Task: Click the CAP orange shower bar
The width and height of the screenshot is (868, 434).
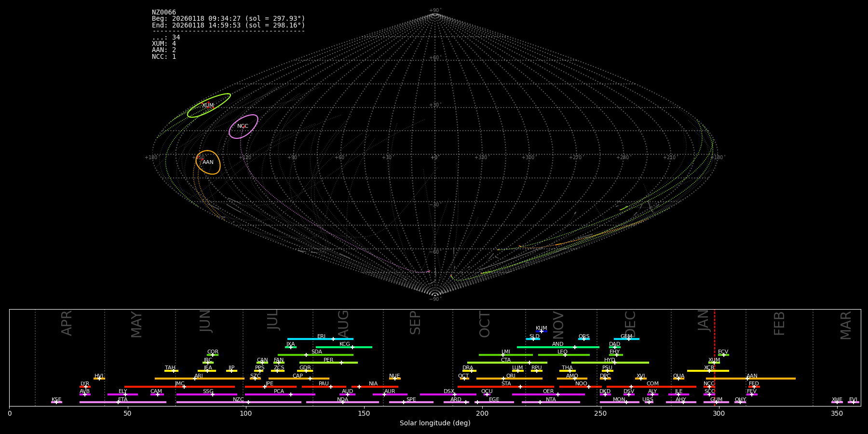Action: [x=299, y=379]
